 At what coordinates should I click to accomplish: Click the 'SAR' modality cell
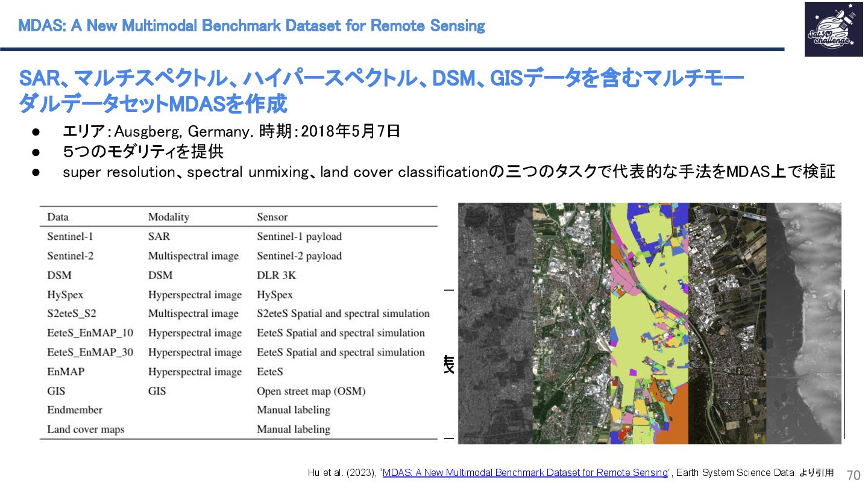(159, 236)
